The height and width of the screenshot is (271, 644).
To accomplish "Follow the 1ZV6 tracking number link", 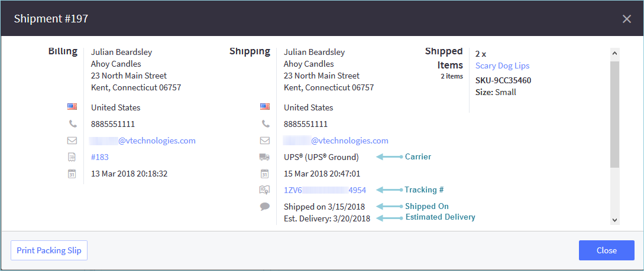I will pos(325,190).
